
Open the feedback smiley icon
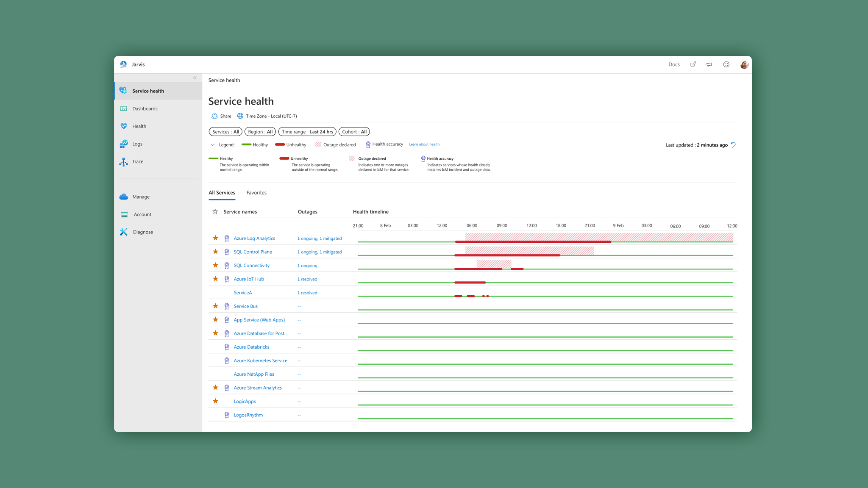tap(726, 64)
